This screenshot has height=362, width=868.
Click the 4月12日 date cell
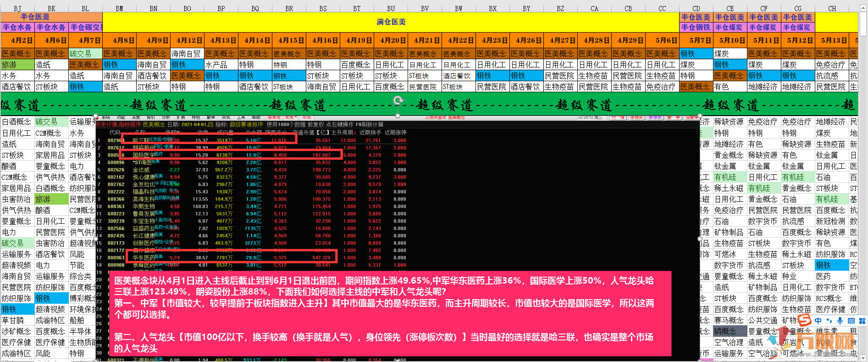point(187,40)
